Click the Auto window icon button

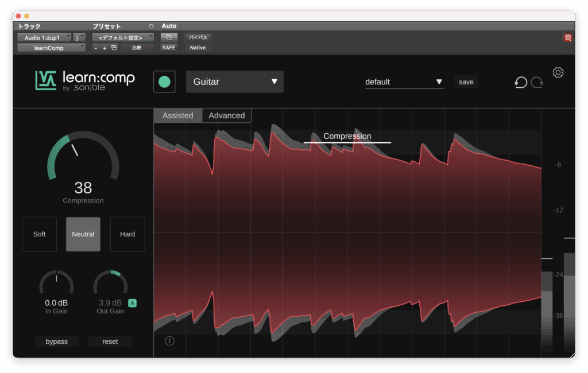click(x=169, y=37)
